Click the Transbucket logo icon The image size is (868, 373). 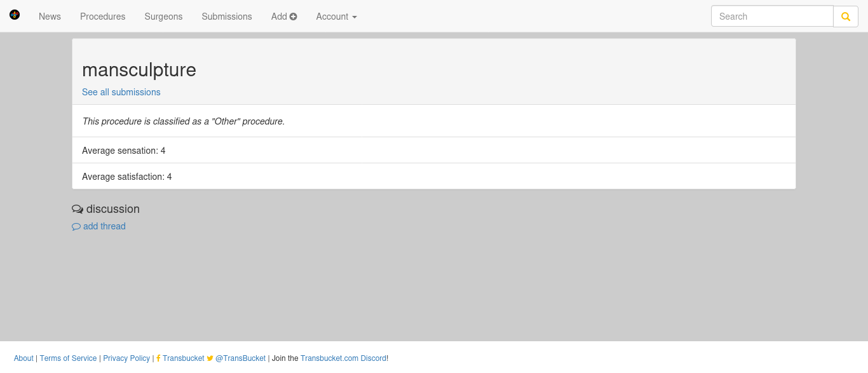coord(15,15)
